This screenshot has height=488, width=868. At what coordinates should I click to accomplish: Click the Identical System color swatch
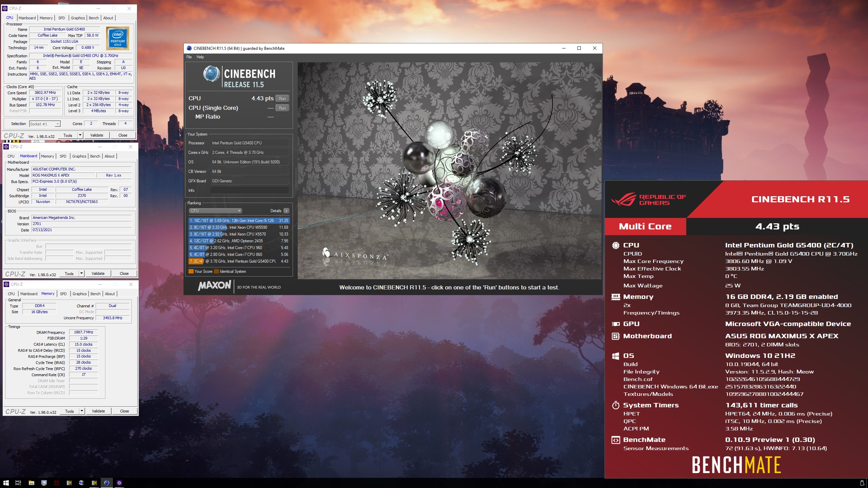[x=216, y=271]
